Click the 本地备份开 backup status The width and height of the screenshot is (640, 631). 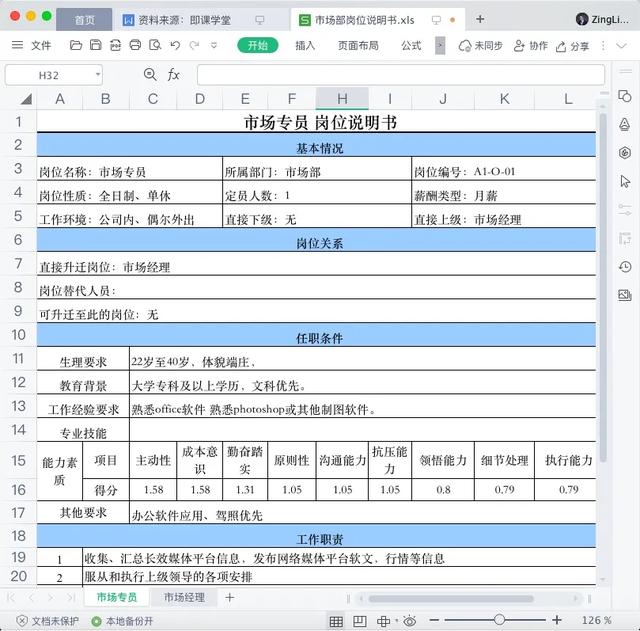(122, 621)
